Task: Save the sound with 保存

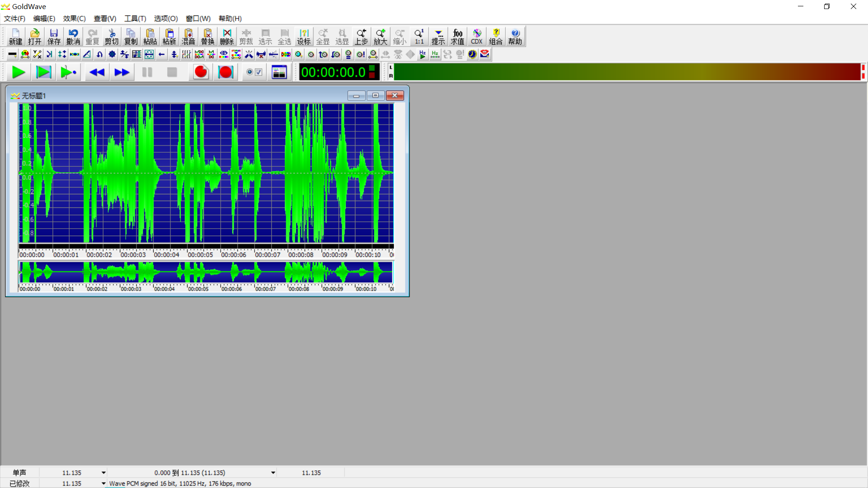Action: point(54,37)
